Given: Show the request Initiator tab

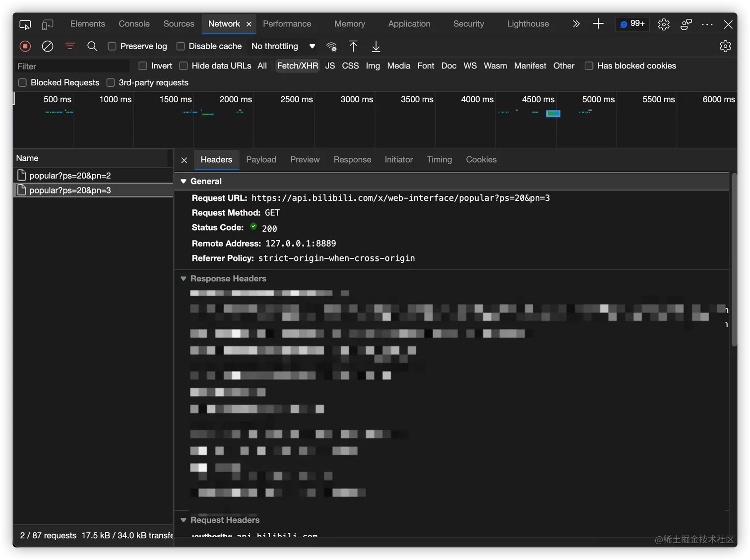Looking at the screenshot, I should point(399,160).
